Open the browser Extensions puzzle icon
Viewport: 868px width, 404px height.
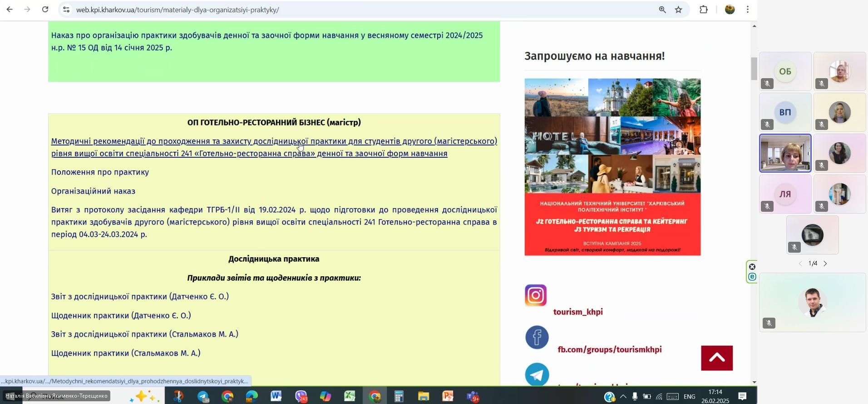point(704,10)
